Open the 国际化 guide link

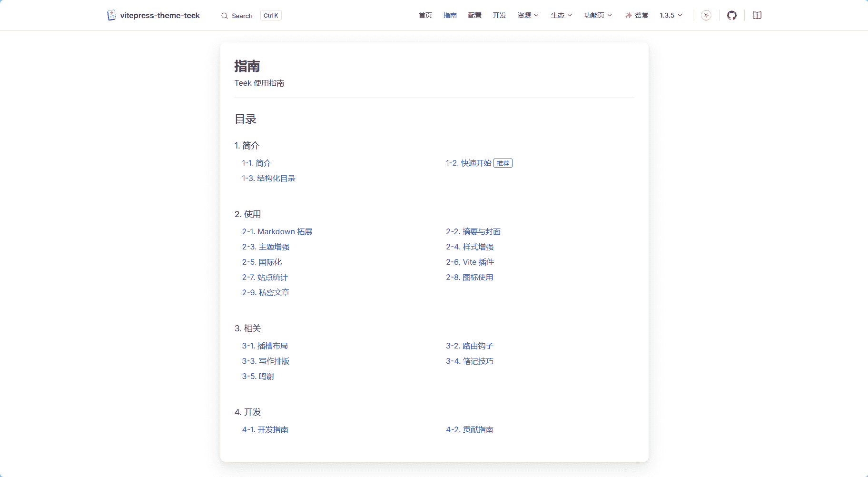(x=261, y=262)
